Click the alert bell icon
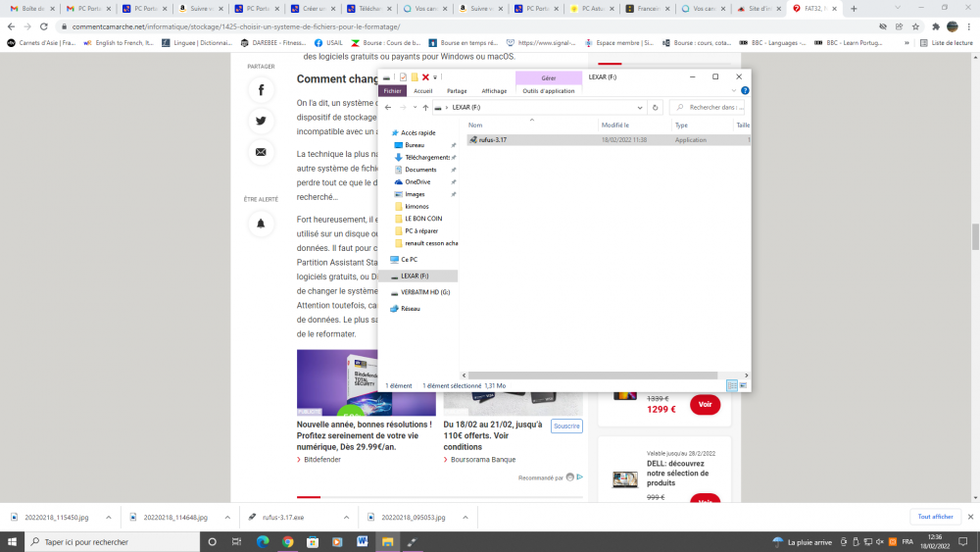The width and height of the screenshot is (980, 552). click(x=262, y=224)
